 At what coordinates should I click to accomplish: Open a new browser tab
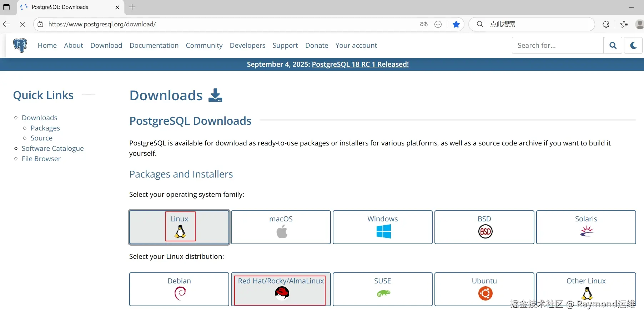[x=132, y=7]
